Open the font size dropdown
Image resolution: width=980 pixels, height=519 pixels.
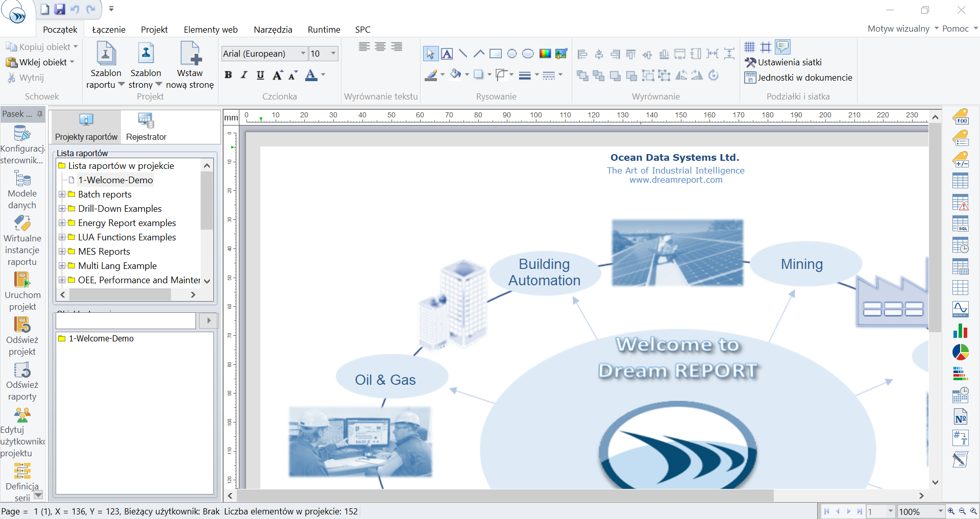pos(333,54)
